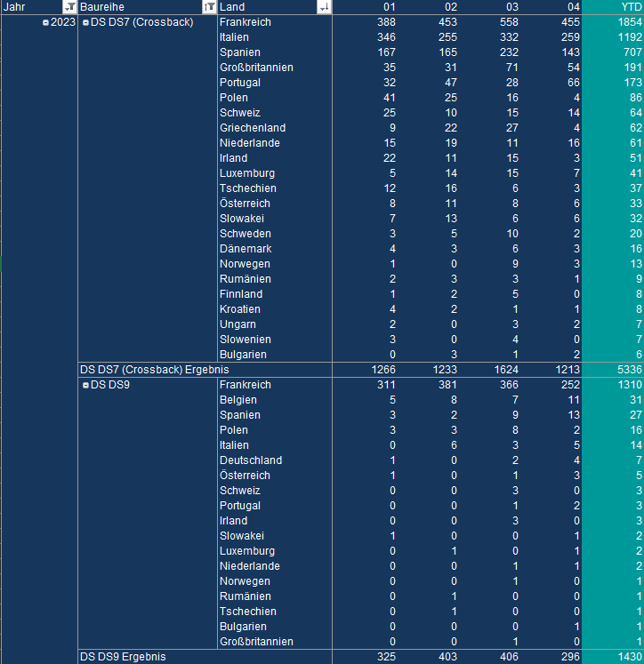Click the cell containing 232
Viewport: 644px width, 664px height.
coord(510,52)
